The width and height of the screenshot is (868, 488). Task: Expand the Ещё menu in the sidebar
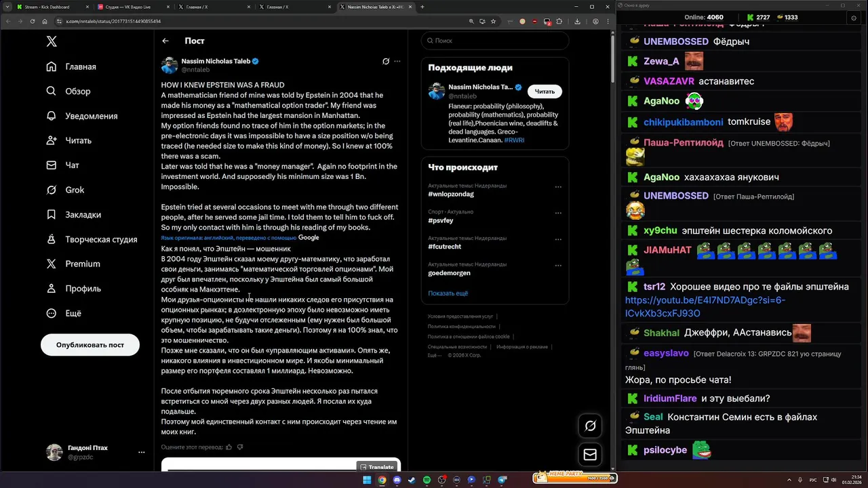click(x=64, y=313)
